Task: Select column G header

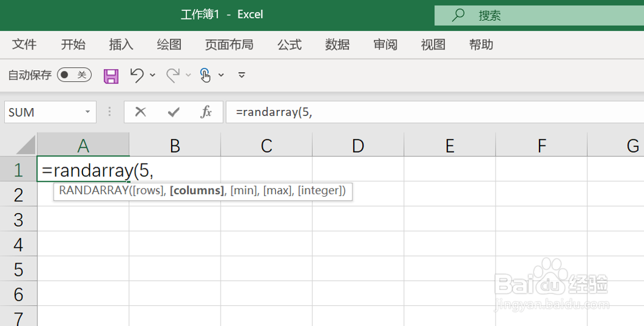Action: point(616,145)
